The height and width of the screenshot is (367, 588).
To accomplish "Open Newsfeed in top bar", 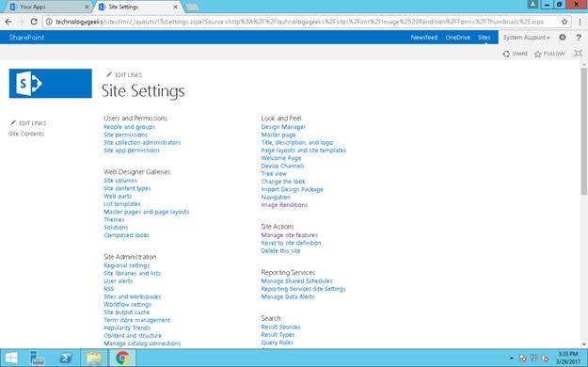I will click(x=424, y=38).
